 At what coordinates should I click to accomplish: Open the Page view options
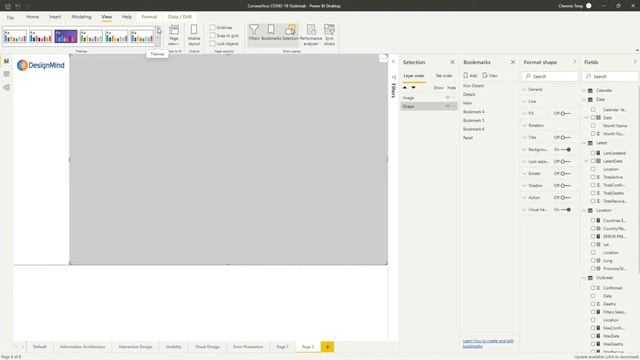click(174, 35)
